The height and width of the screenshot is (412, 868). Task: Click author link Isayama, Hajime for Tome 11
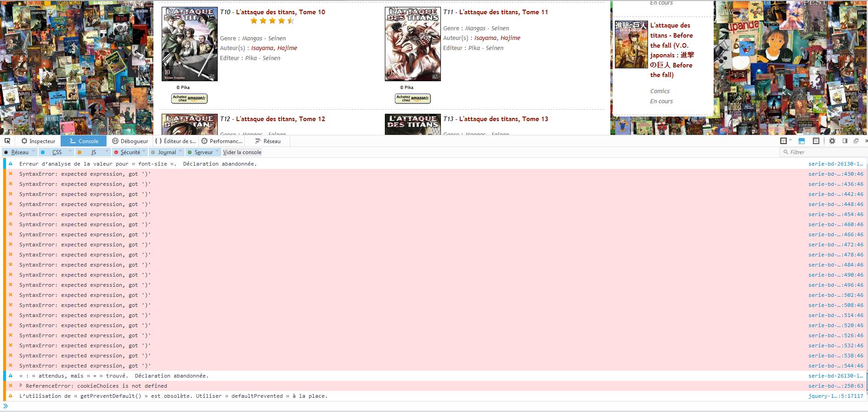pos(497,38)
